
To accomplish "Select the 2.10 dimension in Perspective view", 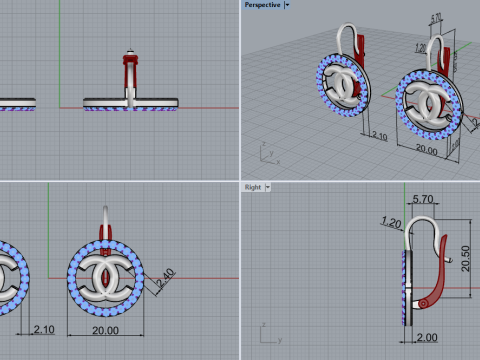I will (x=380, y=136).
